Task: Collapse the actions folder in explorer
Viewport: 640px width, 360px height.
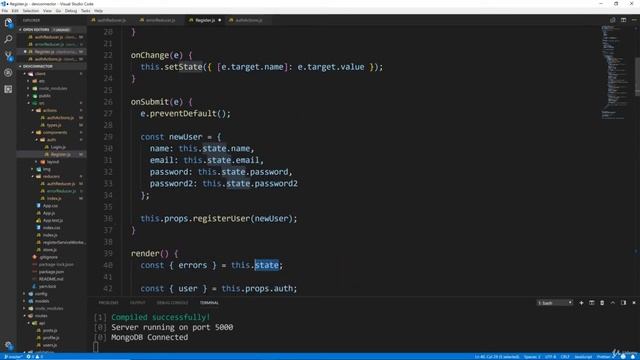Action: click(x=50, y=111)
